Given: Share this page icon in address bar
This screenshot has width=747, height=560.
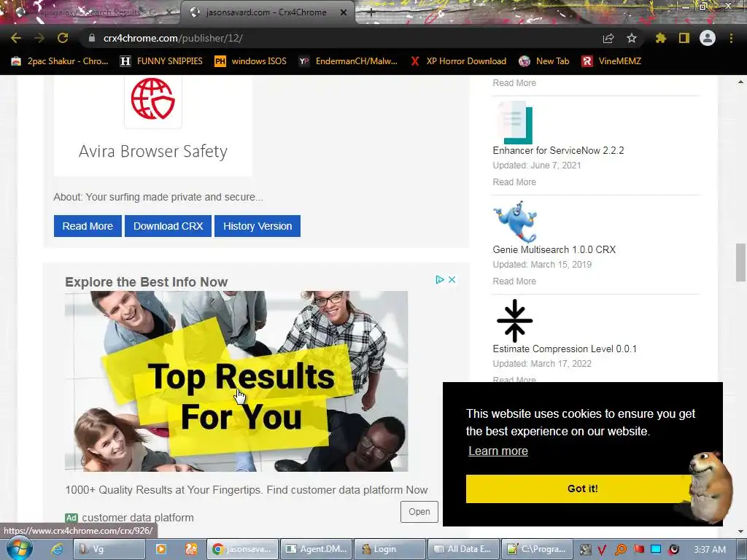Looking at the screenshot, I should (x=608, y=38).
